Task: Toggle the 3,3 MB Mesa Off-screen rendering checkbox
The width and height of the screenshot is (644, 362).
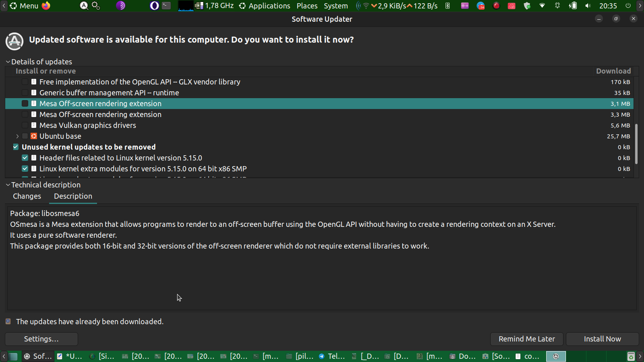Action: [25, 114]
